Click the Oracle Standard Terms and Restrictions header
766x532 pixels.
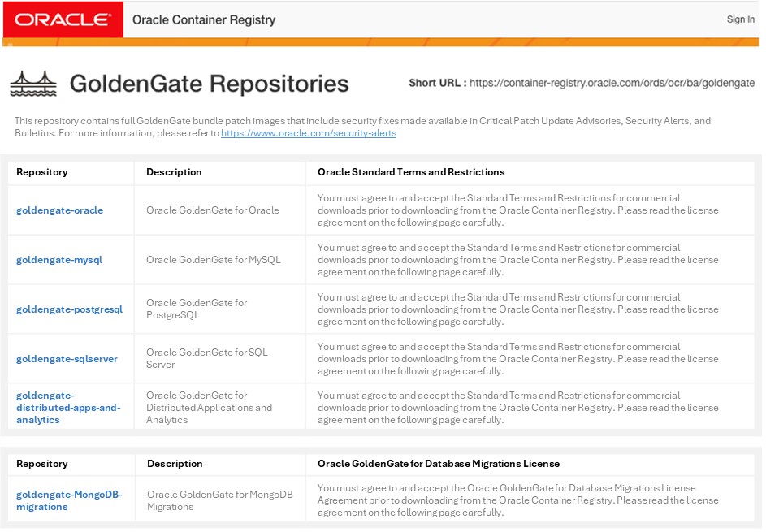pyautogui.click(x=411, y=172)
